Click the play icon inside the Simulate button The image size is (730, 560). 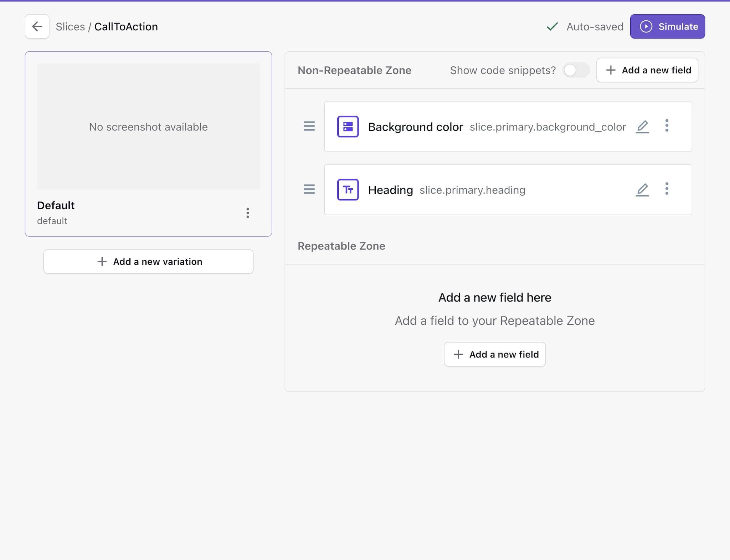tap(647, 26)
